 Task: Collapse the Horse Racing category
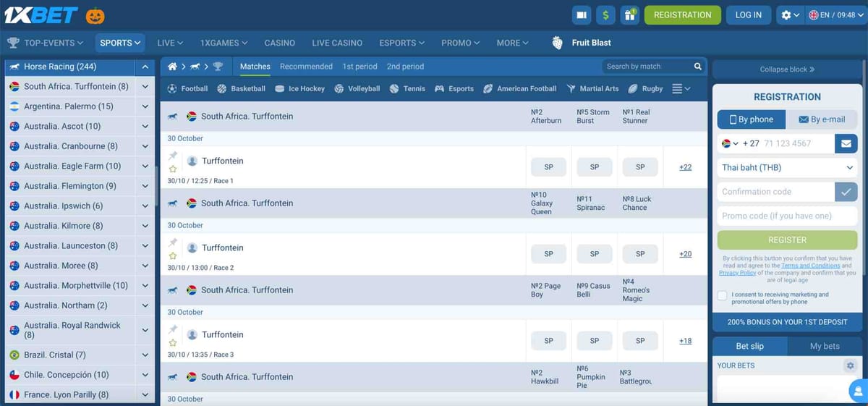145,67
